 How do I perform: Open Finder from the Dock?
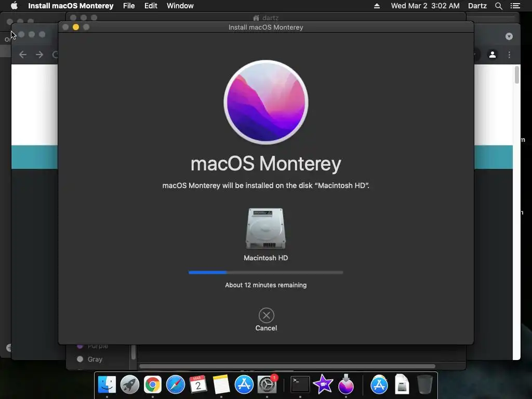[107, 384]
